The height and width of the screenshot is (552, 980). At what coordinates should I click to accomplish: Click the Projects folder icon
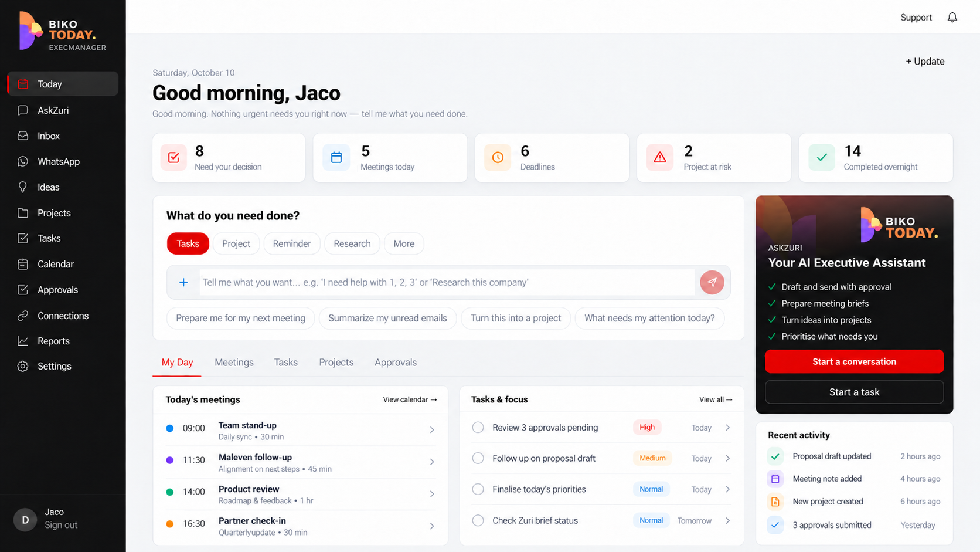pyautogui.click(x=23, y=213)
